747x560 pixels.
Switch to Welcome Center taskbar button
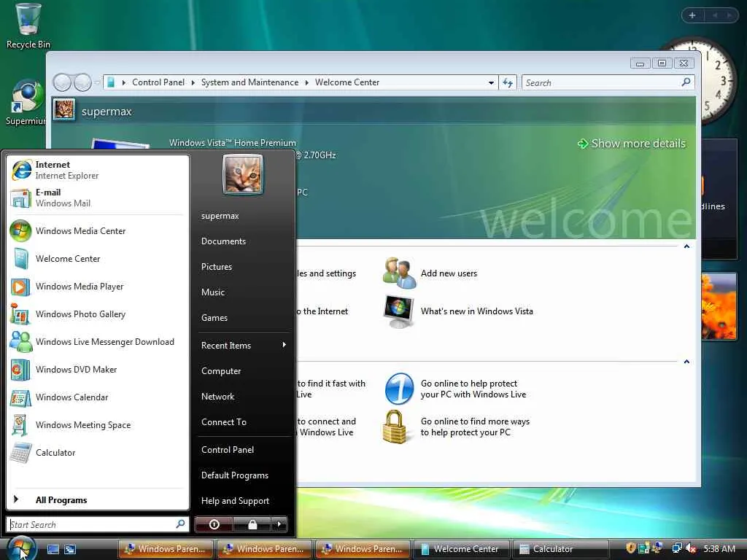coord(462,549)
